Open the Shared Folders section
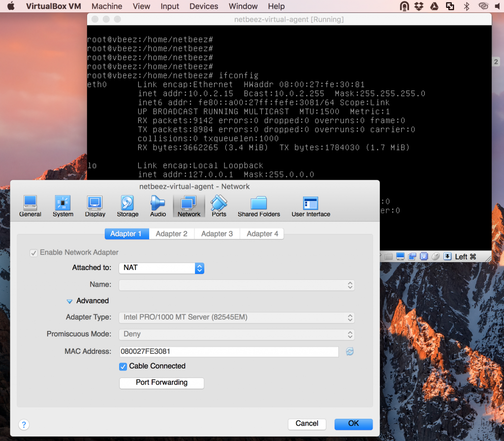 click(259, 206)
